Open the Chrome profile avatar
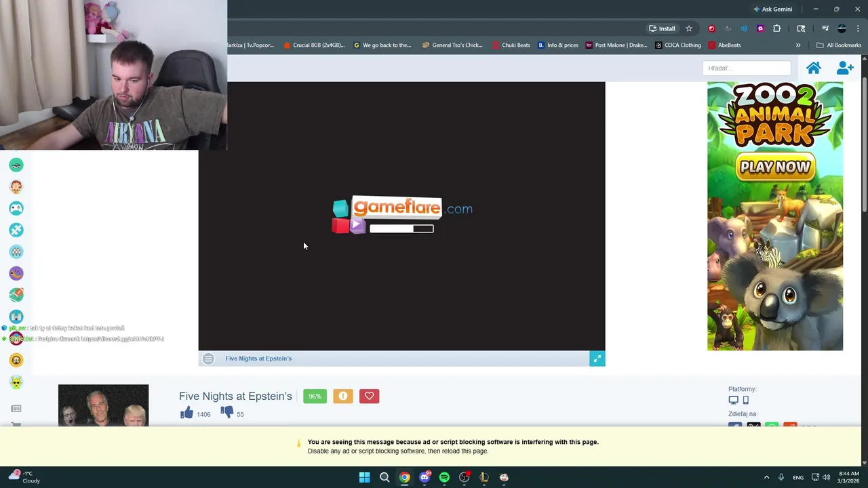This screenshot has width=868, height=488. coord(842,28)
